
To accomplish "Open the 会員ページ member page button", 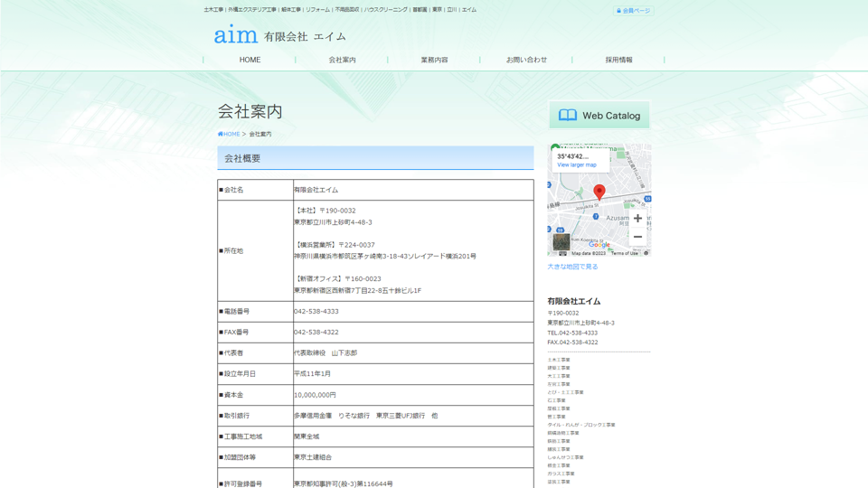I will 633,11.
